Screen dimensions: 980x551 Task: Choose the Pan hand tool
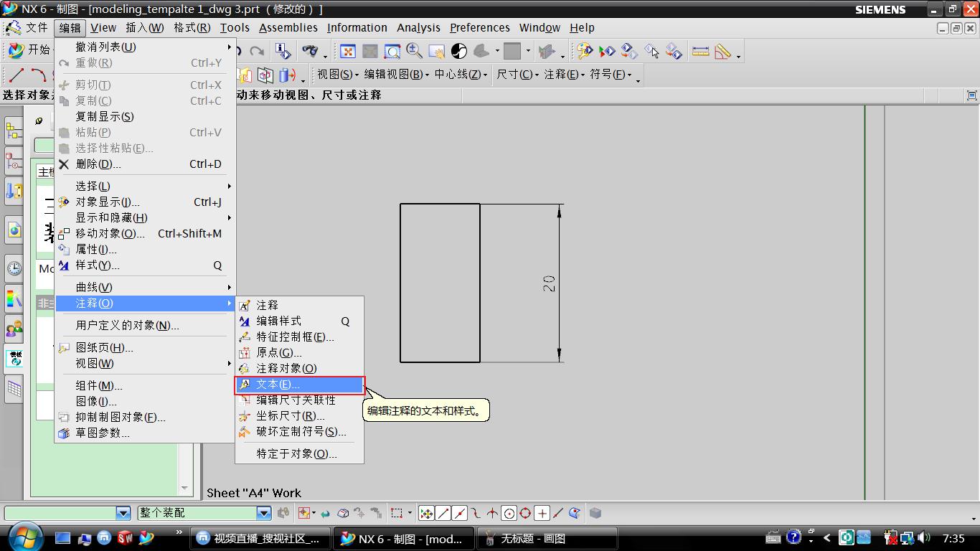(x=436, y=51)
